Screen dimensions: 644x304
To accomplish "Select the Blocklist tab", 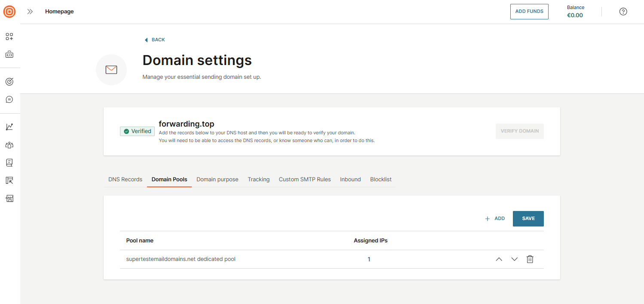I will point(380,179).
